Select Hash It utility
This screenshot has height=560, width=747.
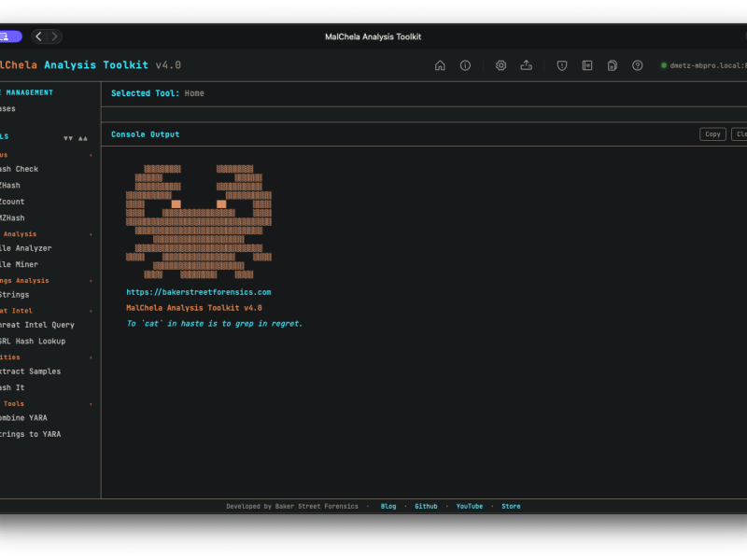12,387
